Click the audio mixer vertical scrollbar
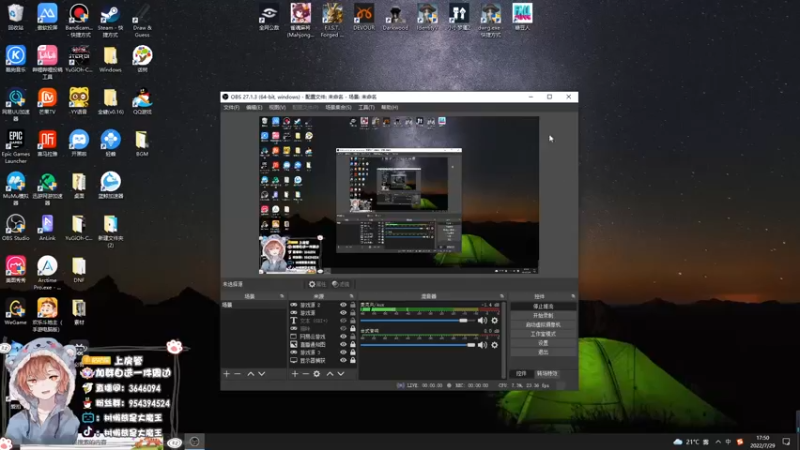The image size is (800, 450). coord(504,339)
